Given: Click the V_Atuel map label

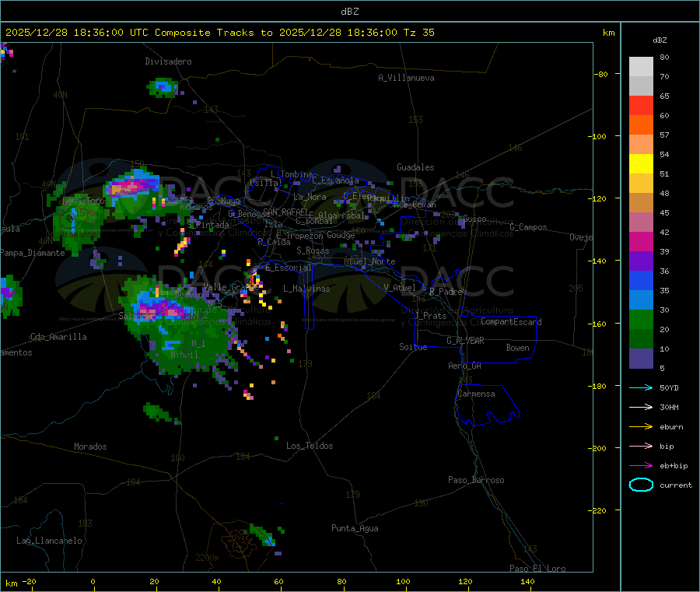Looking at the screenshot, I should [x=400, y=288].
